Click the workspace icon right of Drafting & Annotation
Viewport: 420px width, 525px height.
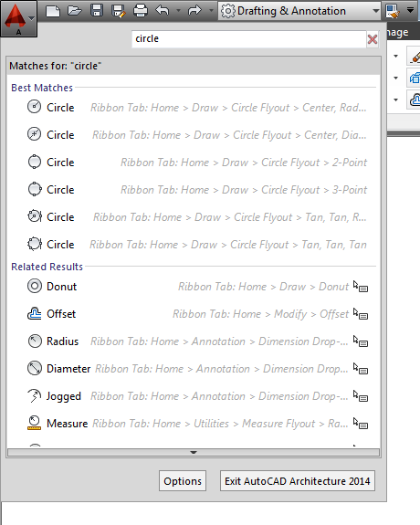393,11
